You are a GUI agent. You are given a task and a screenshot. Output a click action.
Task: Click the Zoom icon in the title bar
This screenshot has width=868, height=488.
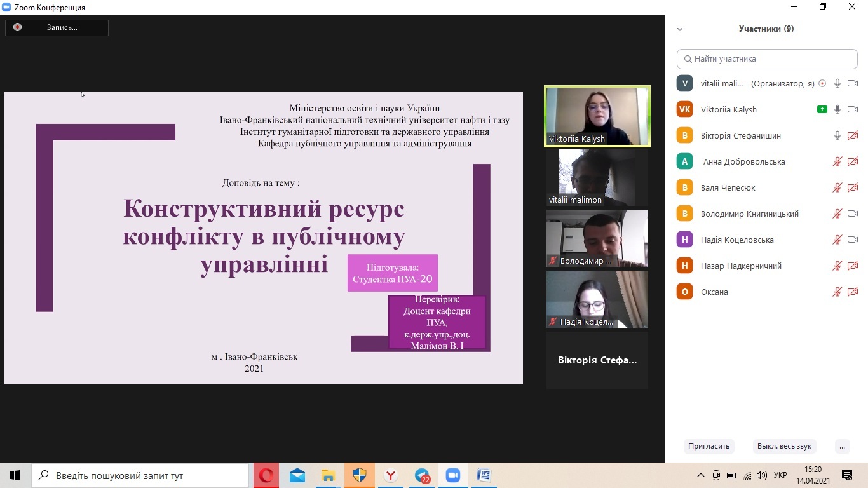point(6,7)
